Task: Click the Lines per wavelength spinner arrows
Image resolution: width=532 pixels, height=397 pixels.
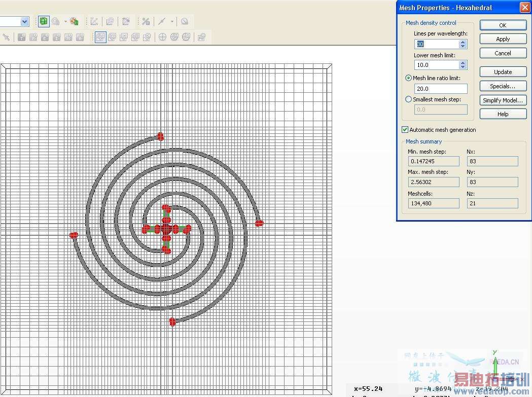Action: click(x=463, y=44)
